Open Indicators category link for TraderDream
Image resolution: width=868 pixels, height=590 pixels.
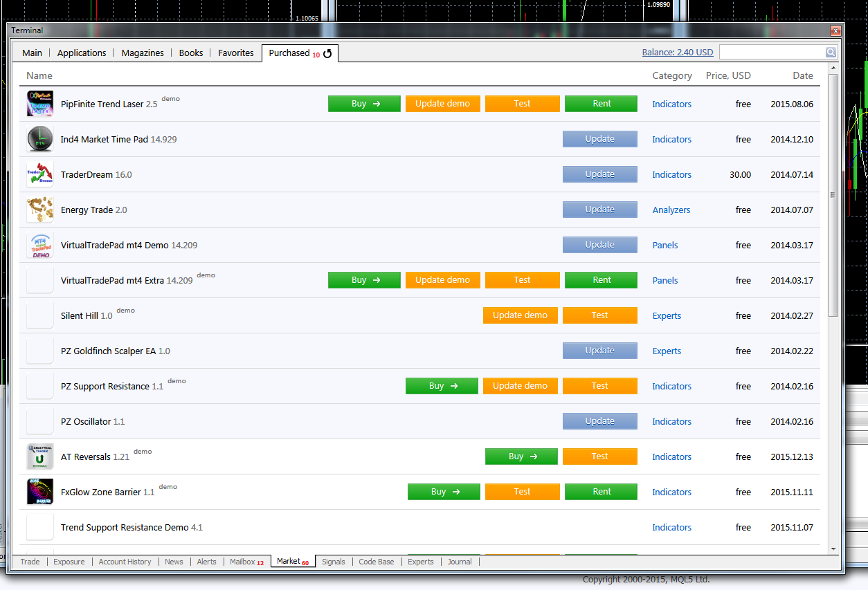pos(671,175)
